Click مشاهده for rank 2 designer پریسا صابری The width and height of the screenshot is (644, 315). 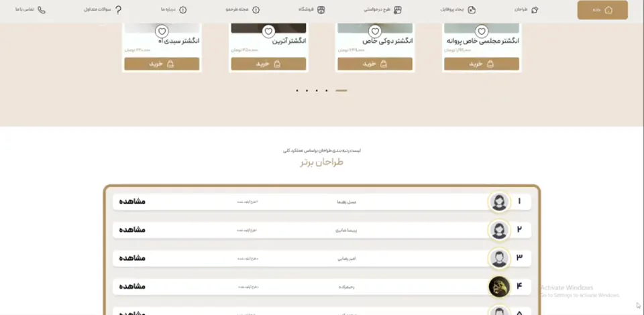(132, 230)
